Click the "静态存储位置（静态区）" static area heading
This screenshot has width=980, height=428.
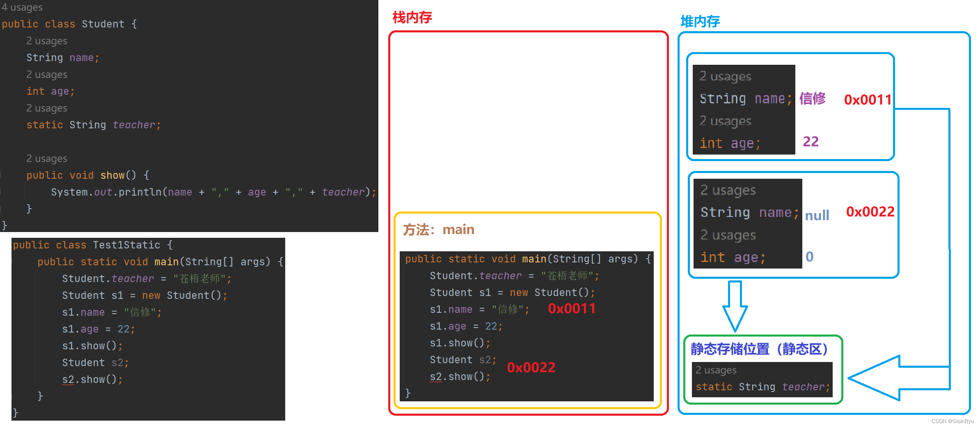point(760,349)
